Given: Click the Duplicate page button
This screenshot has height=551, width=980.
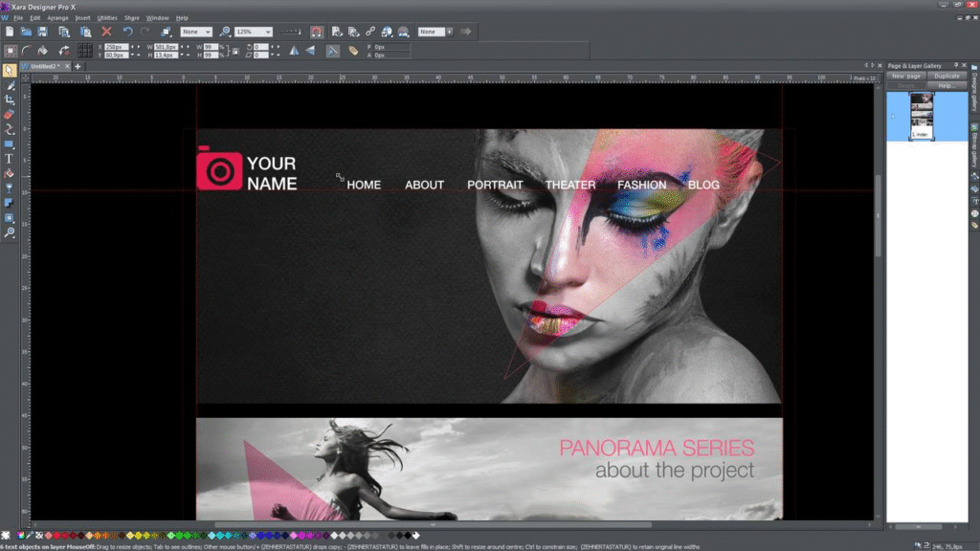Looking at the screenshot, I should point(947,76).
